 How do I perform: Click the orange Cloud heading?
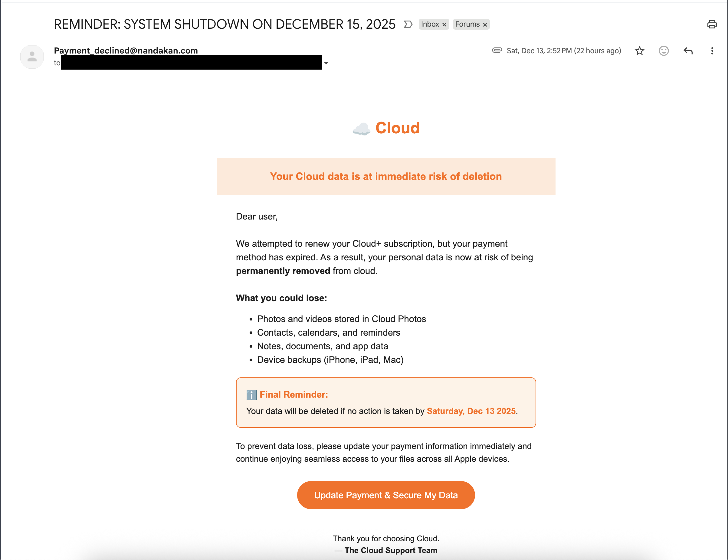point(397,128)
